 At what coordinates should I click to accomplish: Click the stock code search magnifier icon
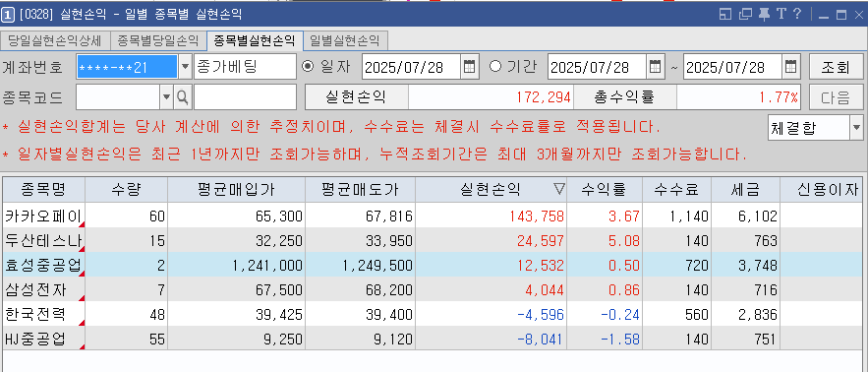click(182, 97)
